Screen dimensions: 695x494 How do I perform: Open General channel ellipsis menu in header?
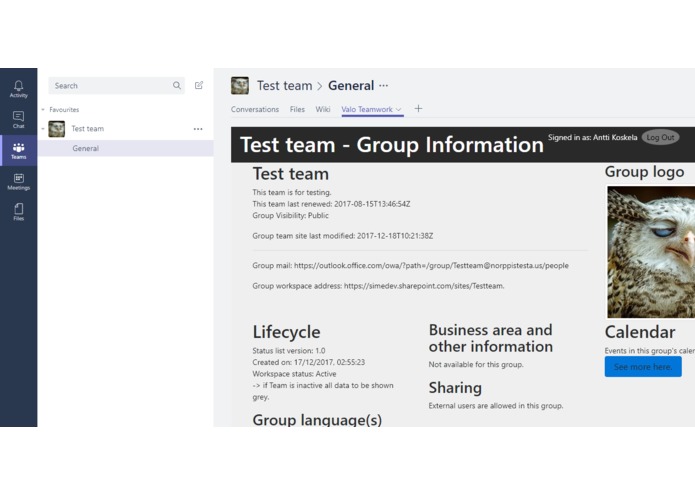tap(384, 86)
